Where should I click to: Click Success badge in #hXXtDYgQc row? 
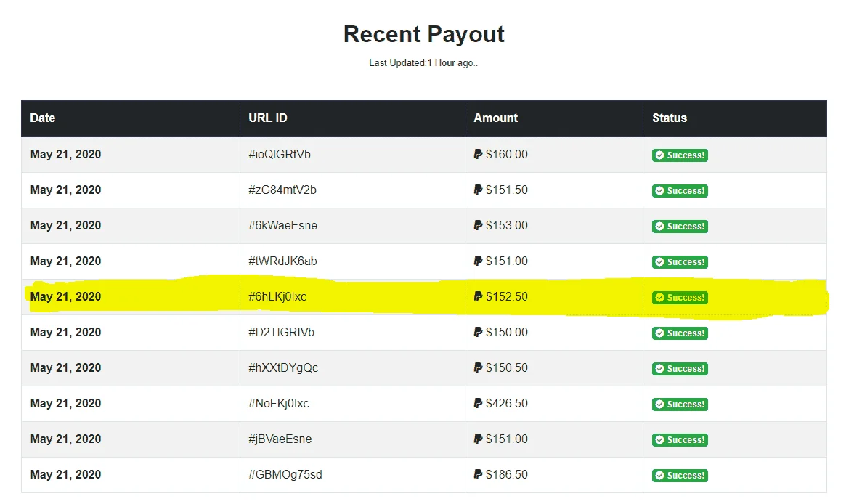coord(680,369)
